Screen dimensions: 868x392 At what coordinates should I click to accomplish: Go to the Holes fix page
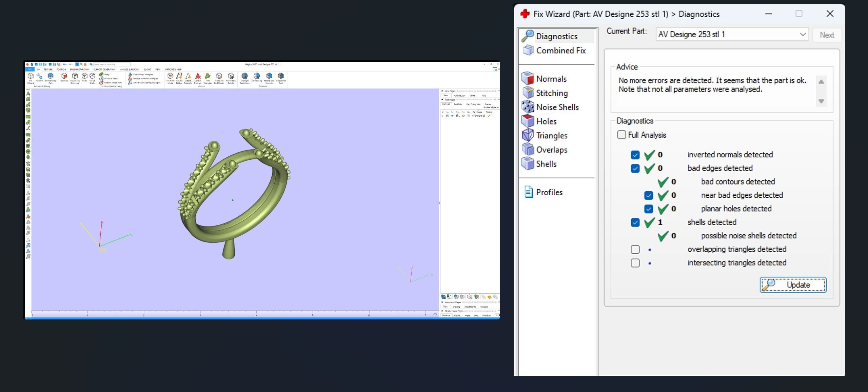click(546, 121)
